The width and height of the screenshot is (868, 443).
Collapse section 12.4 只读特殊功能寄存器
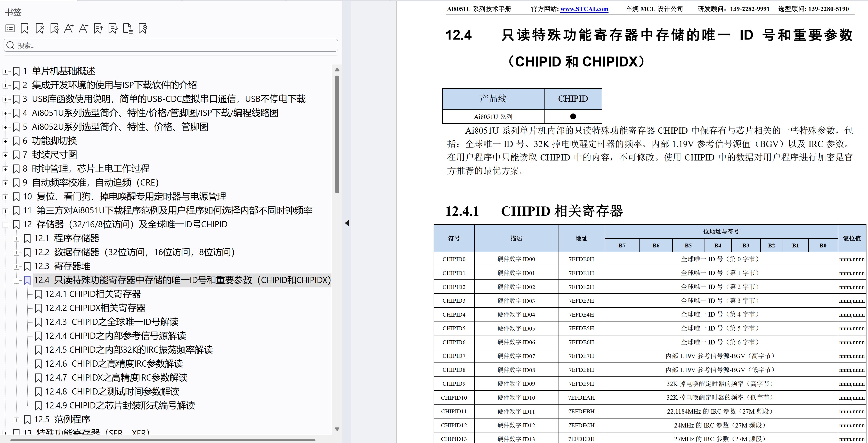tap(17, 280)
